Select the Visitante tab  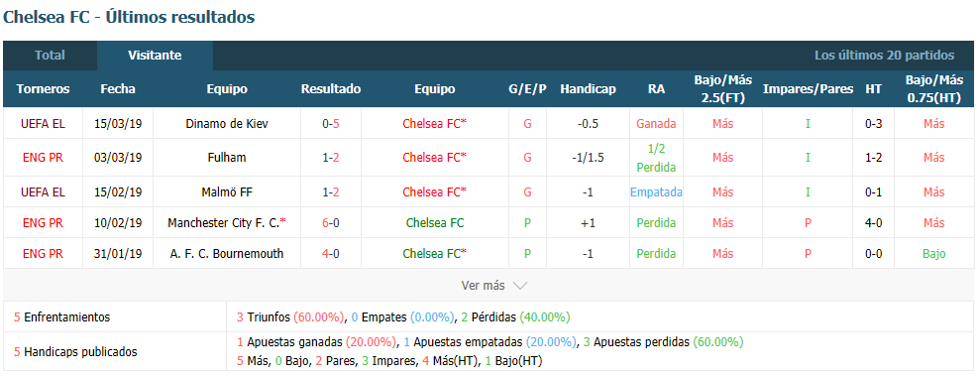pyautogui.click(x=155, y=56)
